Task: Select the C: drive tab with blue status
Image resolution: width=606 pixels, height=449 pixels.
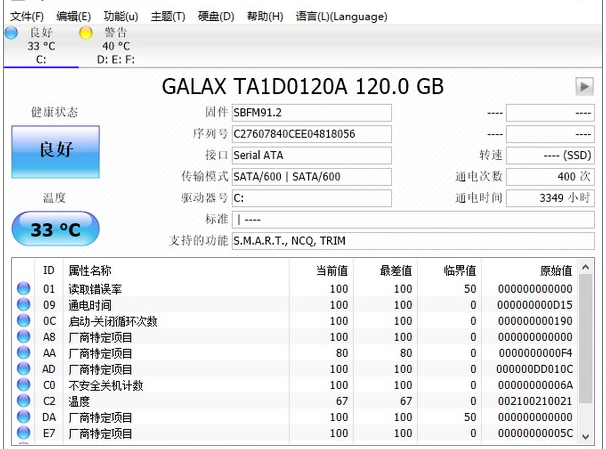Action: point(41,46)
